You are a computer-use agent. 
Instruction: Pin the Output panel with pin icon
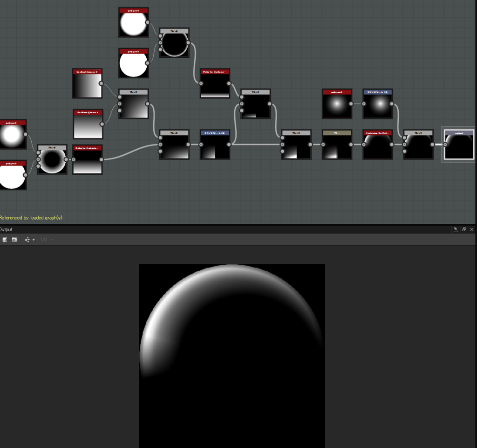tap(456, 229)
